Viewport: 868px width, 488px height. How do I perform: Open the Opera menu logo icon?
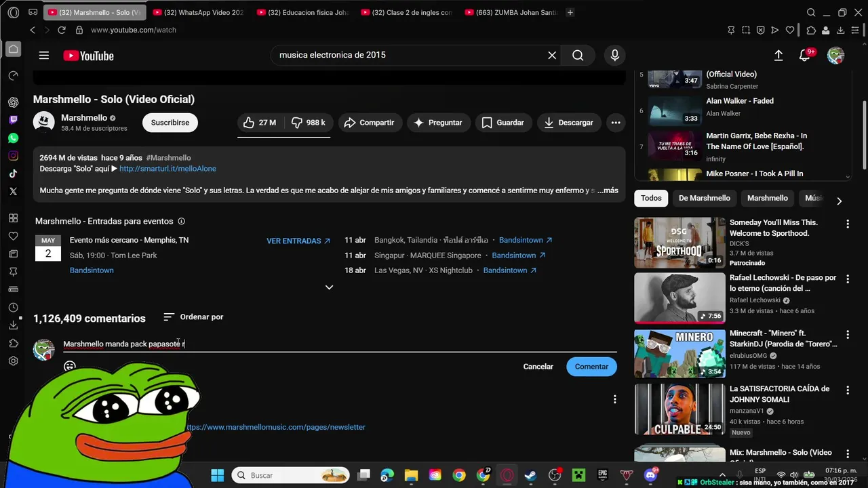point(13,12)
